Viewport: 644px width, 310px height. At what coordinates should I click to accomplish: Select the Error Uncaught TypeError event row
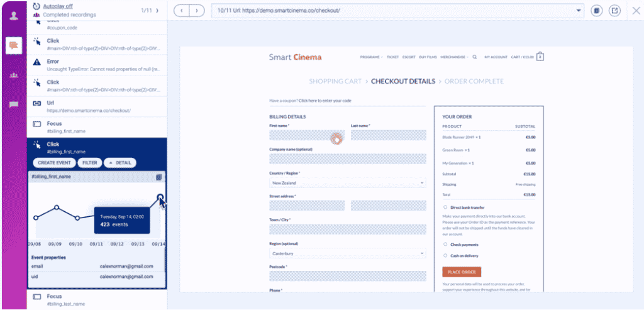point(97,65)
